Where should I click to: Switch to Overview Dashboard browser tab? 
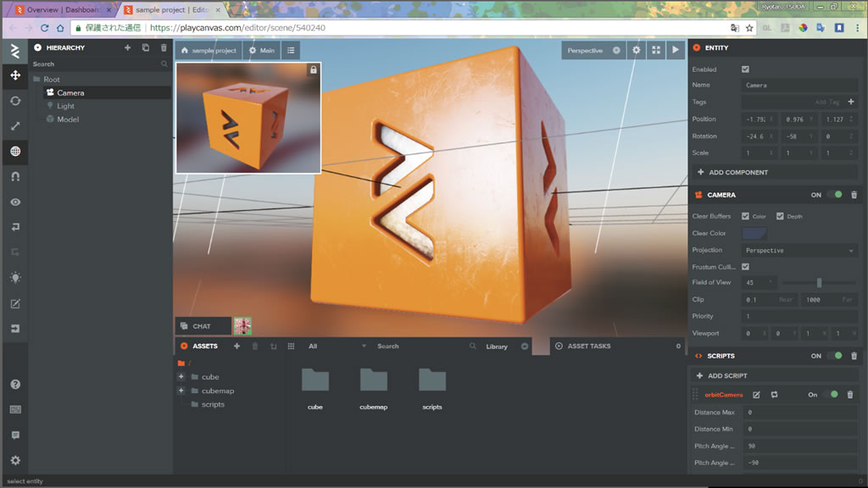pos(62,10)
